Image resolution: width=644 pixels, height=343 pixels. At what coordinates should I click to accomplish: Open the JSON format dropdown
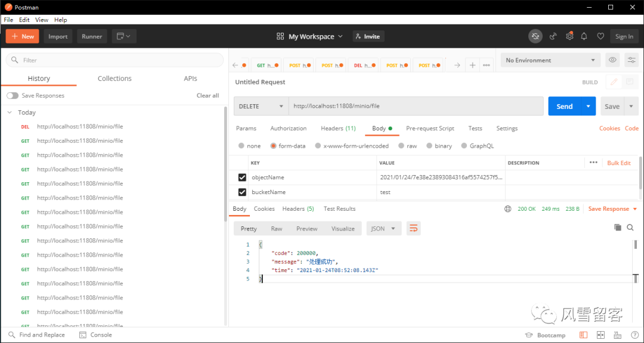click(x=383, y=229)
